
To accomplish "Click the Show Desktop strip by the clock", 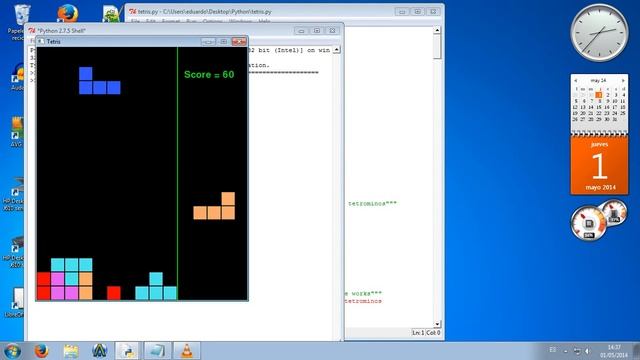I will pos(636,351).
